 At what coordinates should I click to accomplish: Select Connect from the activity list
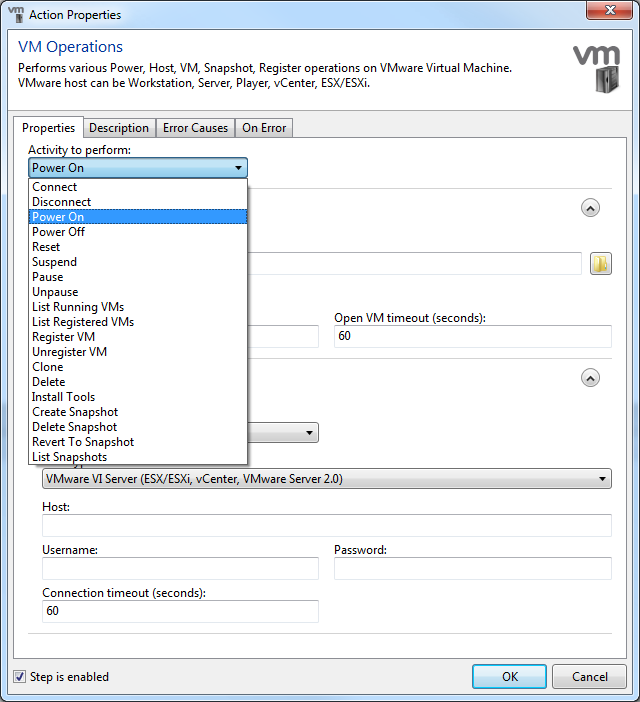138,187
